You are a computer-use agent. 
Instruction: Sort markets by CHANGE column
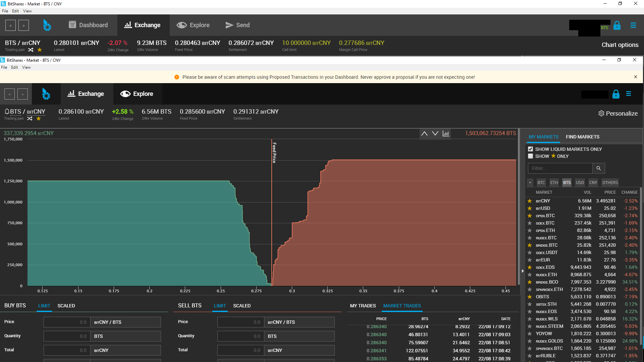pyautogui.click(x=630, y=192)
